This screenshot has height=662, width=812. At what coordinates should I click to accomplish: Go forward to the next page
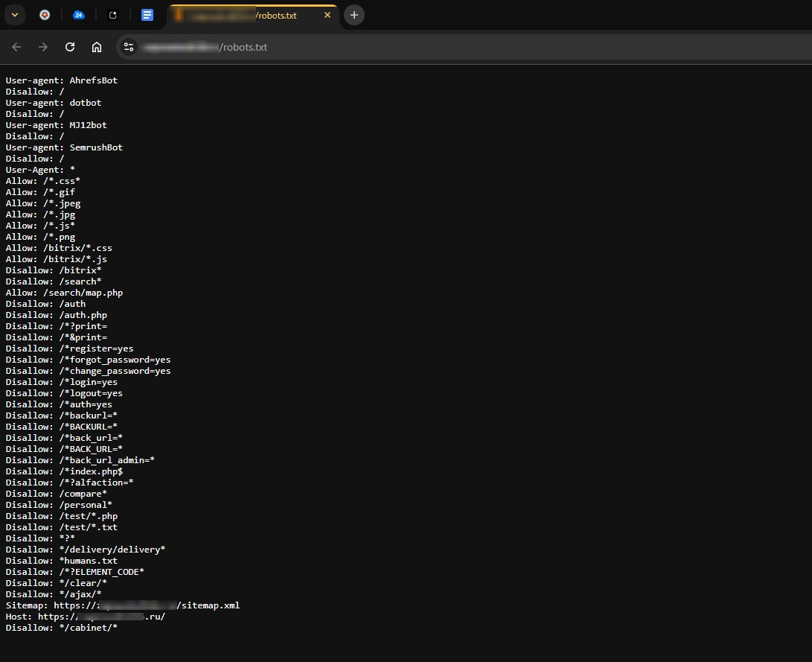[43, 47]
